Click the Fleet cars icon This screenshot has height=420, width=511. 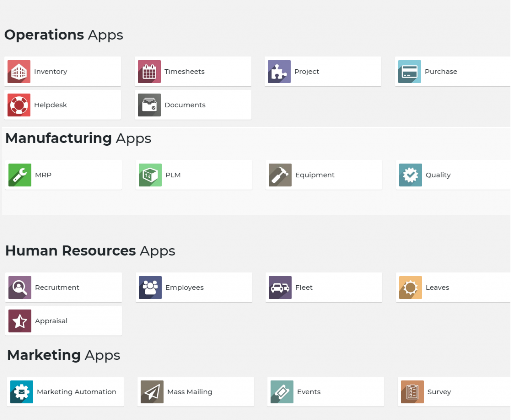(x=280, y=288)
